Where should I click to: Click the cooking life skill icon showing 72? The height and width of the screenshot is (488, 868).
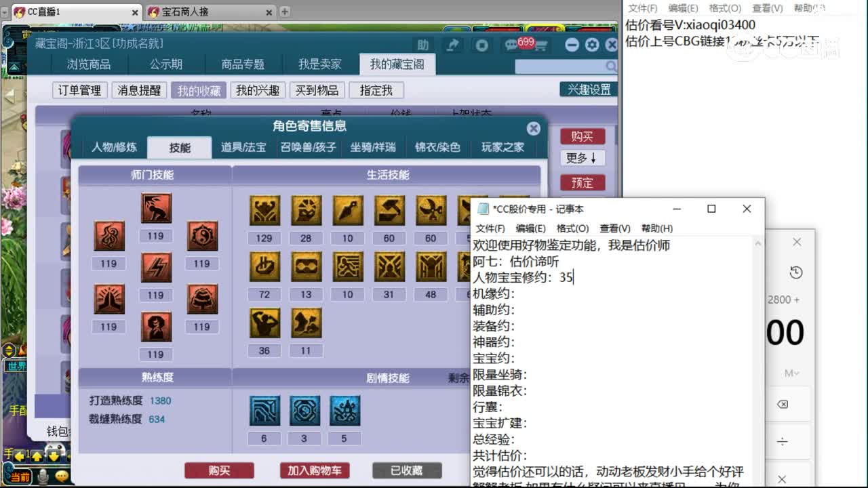coord(264,266)
